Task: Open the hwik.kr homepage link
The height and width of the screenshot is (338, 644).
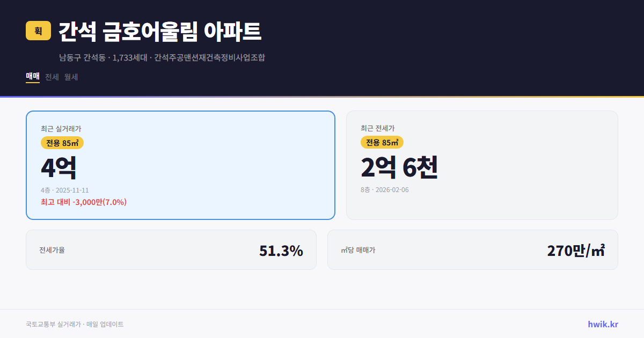Action: [x=603, y=324]
